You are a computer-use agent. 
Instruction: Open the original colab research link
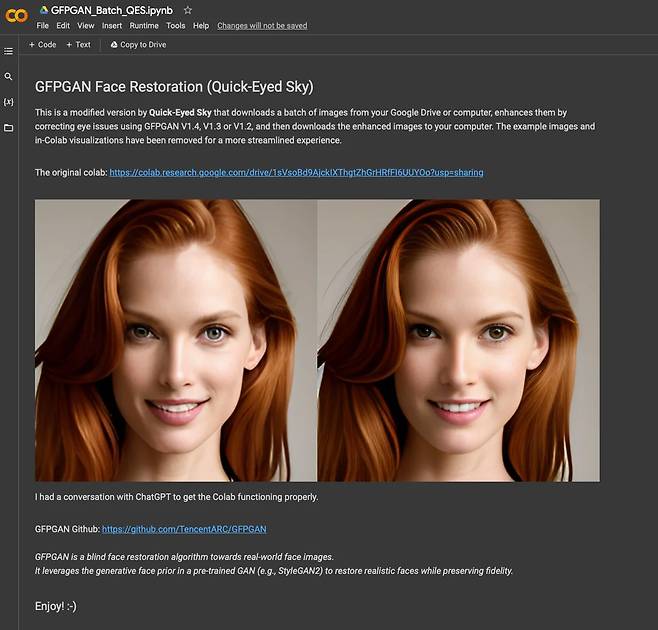[x=296, y=173]
